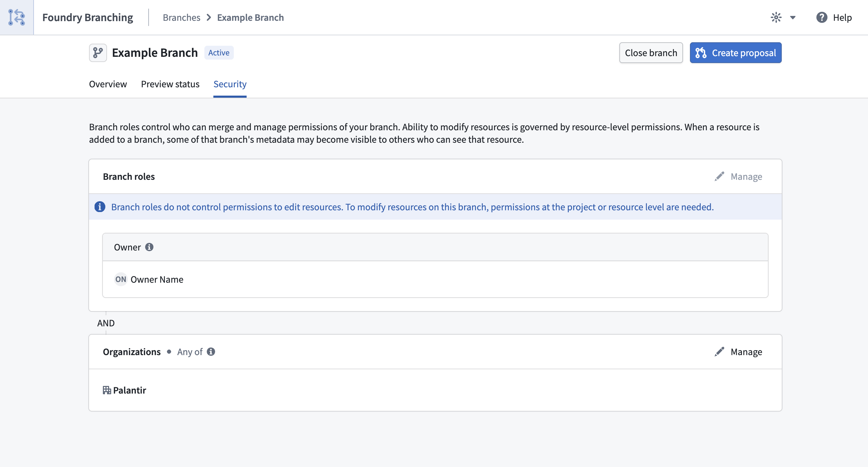Click the pencil icon in the Organizations section
Image resolution: width=868 pixels, height=467 pixels.
[x=720, y=352]
